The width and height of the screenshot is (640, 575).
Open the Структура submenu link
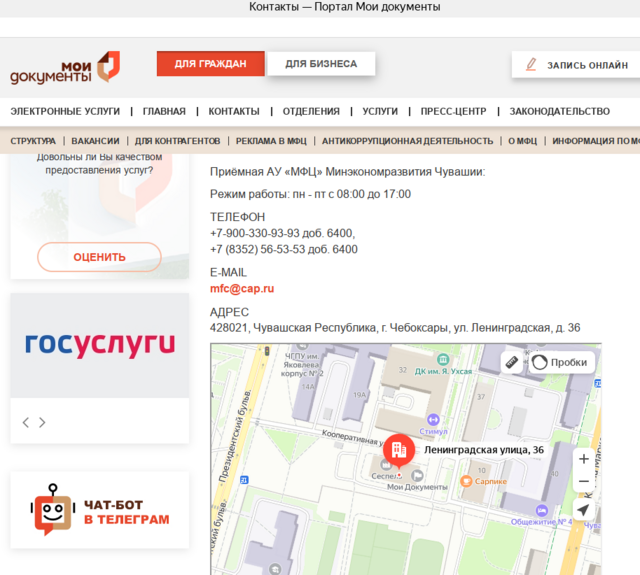(33, 141)
